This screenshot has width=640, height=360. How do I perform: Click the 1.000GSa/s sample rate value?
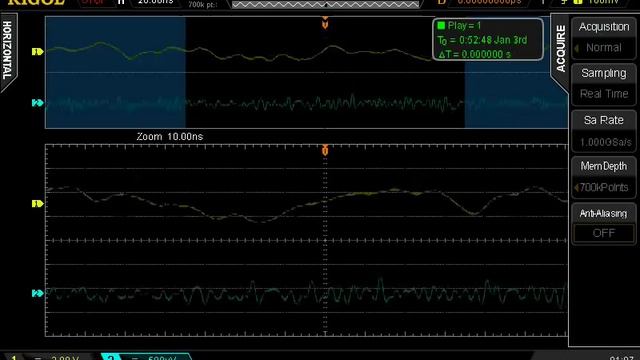coord(605,142)
